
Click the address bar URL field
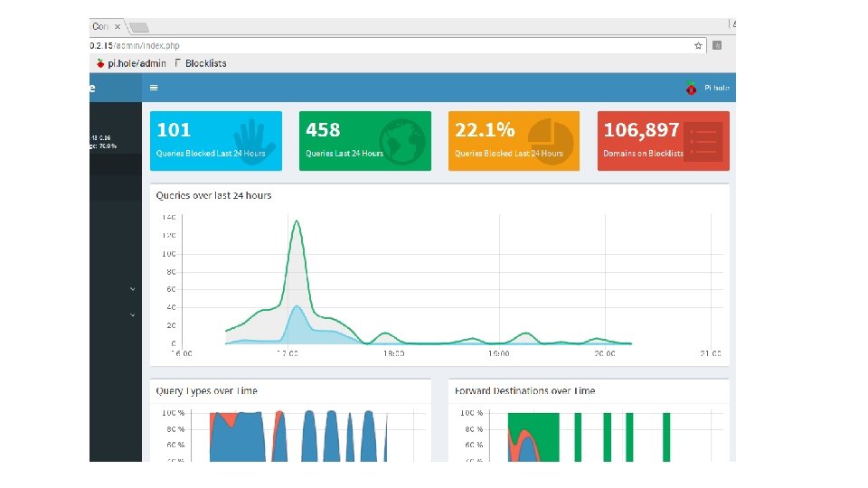click(388, 45)
